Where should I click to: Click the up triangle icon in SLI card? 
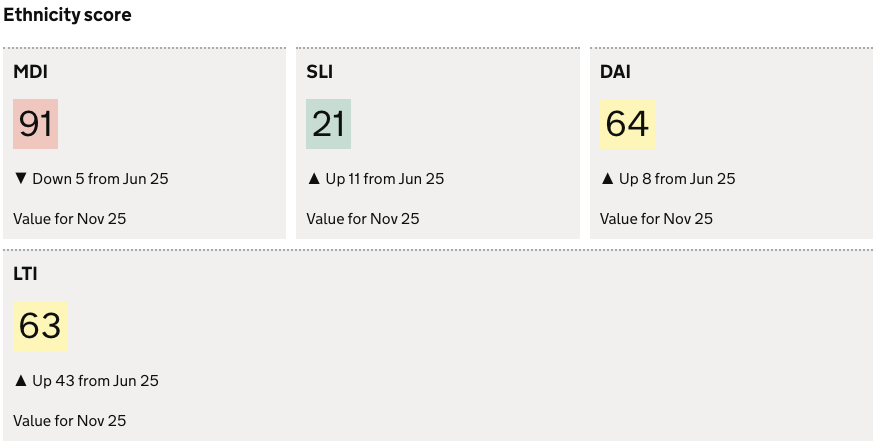click(x=313, y=179)
